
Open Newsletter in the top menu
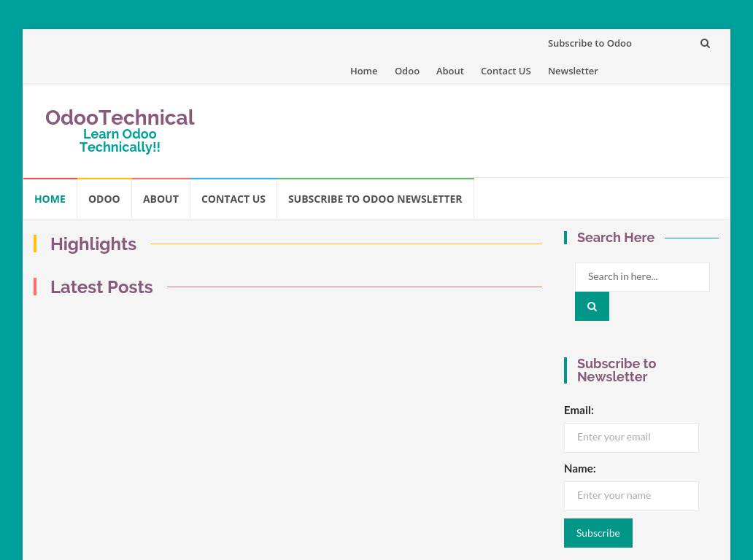(x=573, y=71)
